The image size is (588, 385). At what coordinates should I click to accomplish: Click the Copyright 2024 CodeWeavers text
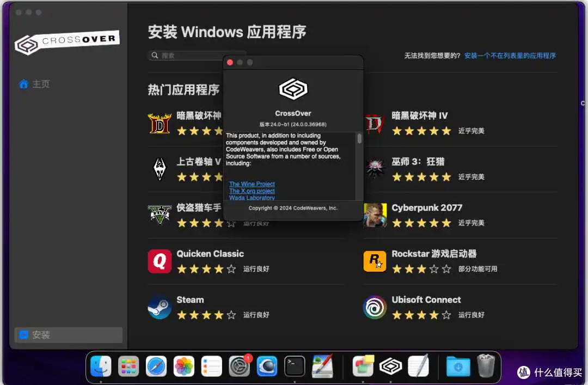[x=293, y=208]
